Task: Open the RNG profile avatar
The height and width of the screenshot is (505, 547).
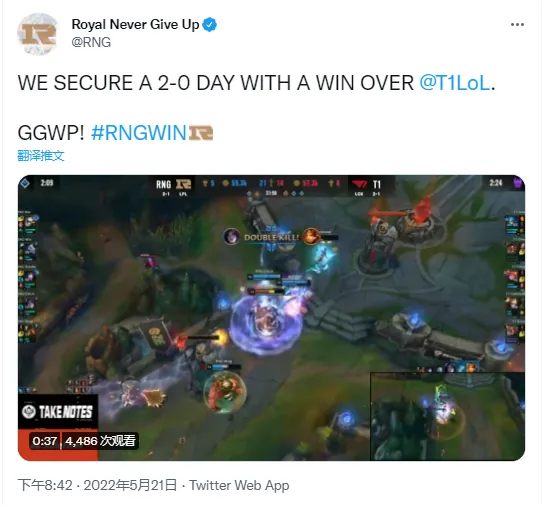Action: click(x=37, y=34)
